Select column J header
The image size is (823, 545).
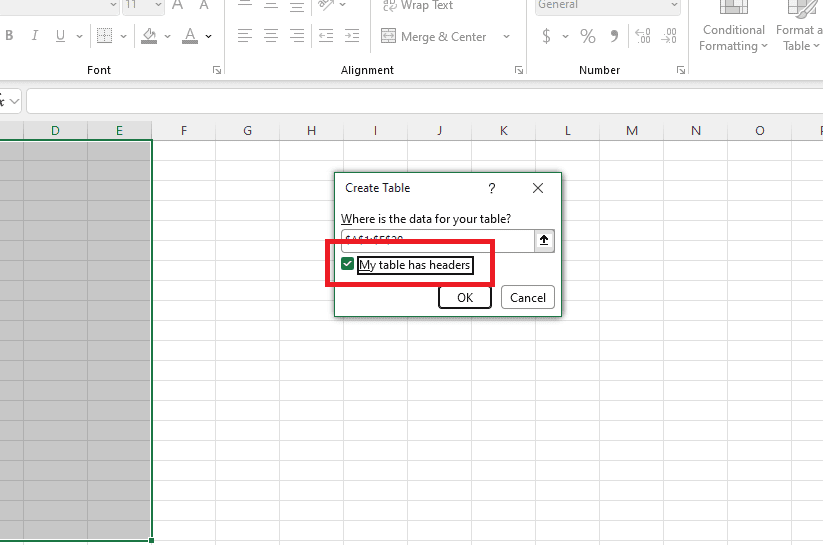(x=439, y=131)
